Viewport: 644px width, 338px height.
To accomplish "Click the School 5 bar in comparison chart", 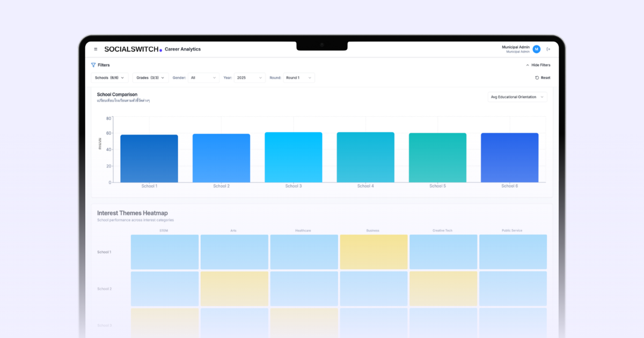I will coord(437,157).
